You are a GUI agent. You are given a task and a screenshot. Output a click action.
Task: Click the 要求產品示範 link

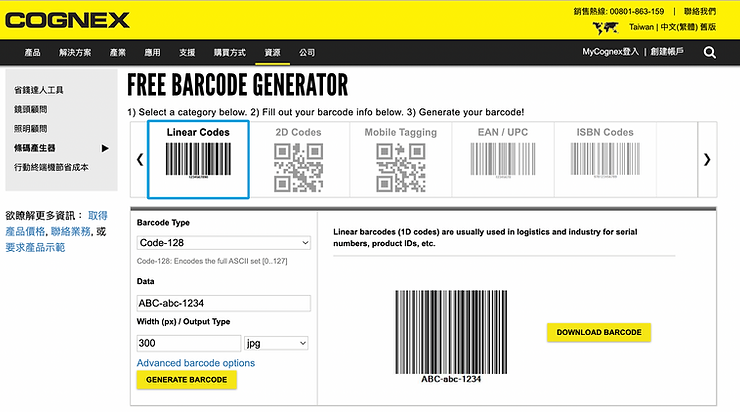(35, 247)
